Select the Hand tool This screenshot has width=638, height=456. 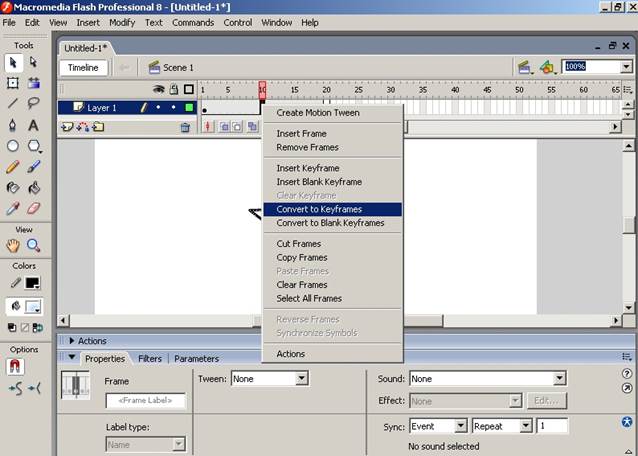pyautogui.click(x=13, y=246)
